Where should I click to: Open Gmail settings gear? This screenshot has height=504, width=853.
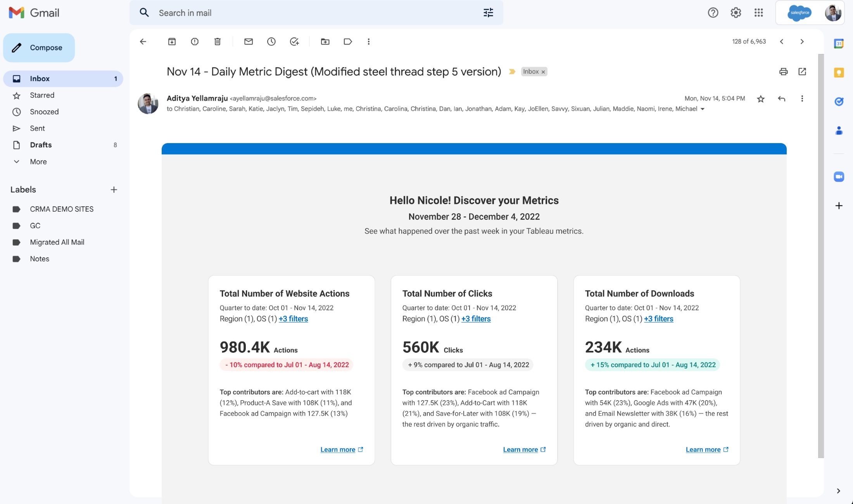click(736, 13)
